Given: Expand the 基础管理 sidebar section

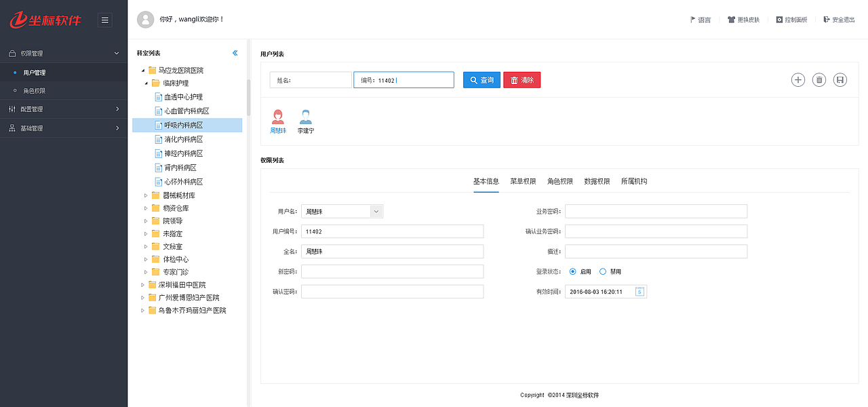Looking at the screenshot, I should 64,128.
